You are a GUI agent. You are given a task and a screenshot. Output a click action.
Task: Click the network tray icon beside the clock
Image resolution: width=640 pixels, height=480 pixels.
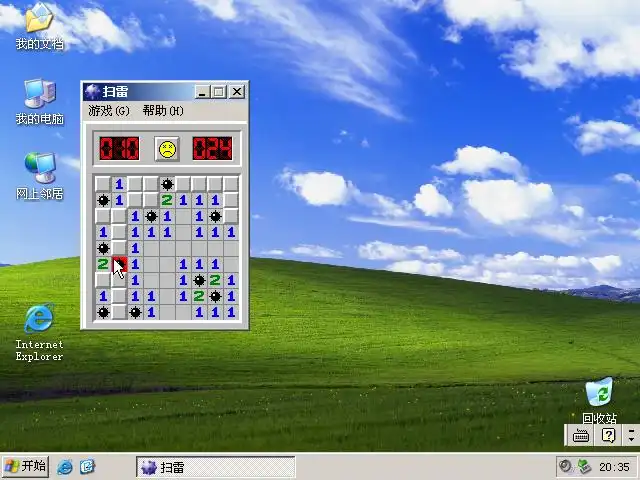click(x=584, y=466)
